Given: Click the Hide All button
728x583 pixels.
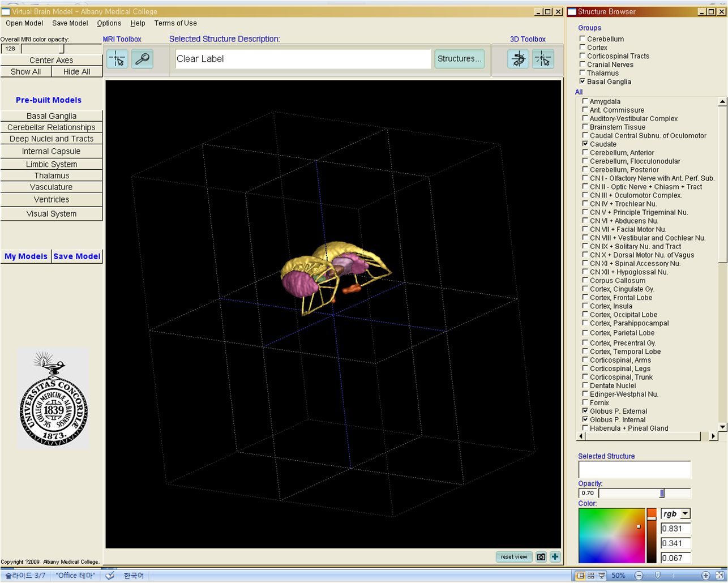Looking at the screenshot, I should click(x=77, y=72).
